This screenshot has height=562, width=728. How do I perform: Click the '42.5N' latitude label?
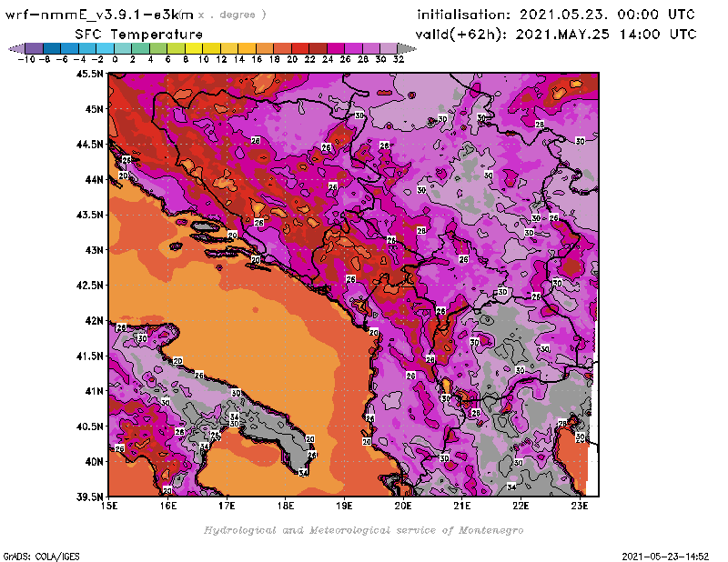[89, 286]
